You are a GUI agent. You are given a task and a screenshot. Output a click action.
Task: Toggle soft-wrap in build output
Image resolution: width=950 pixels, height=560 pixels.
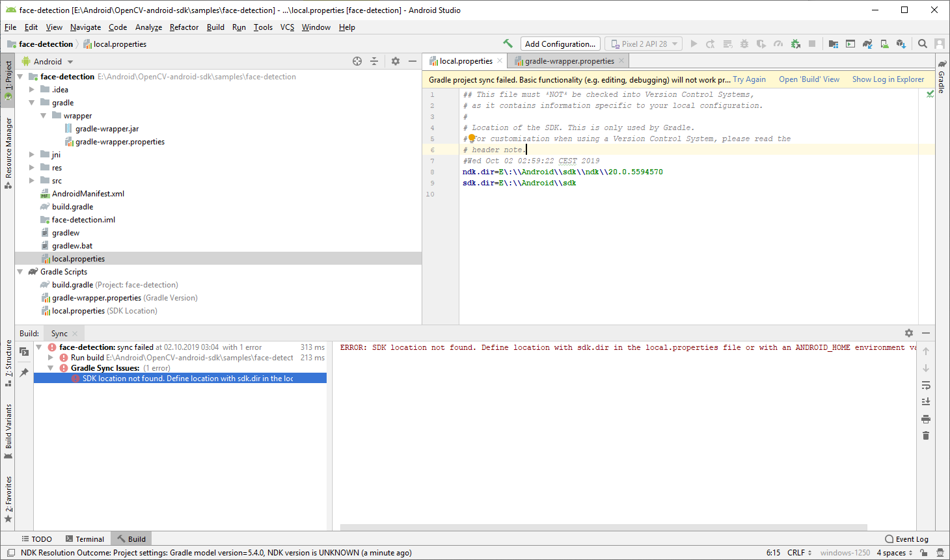(x=926, y=385)
